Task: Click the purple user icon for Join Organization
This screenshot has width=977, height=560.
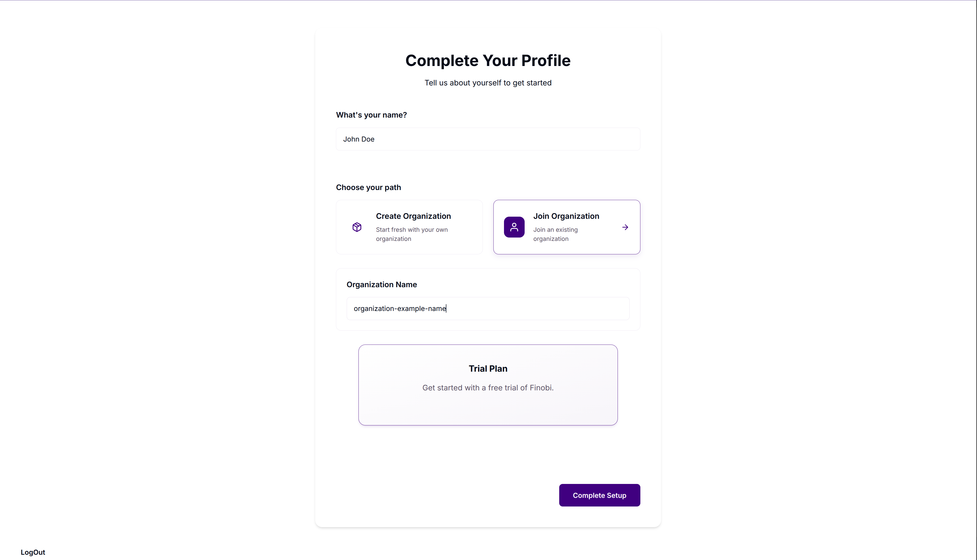Action: [x=514, y=227]
